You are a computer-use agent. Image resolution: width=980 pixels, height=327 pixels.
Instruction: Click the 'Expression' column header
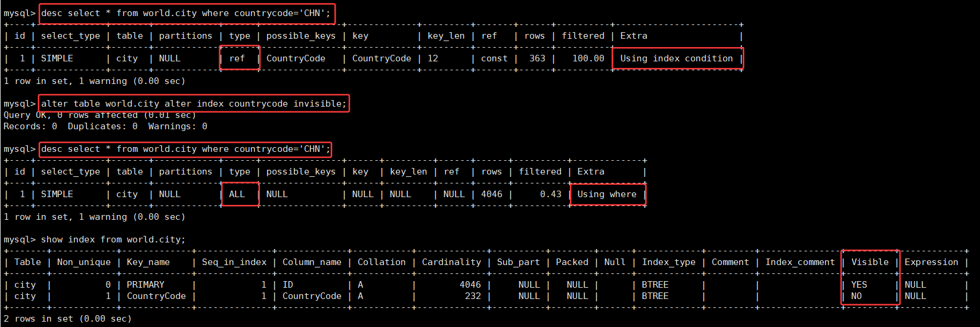point(931,262)
